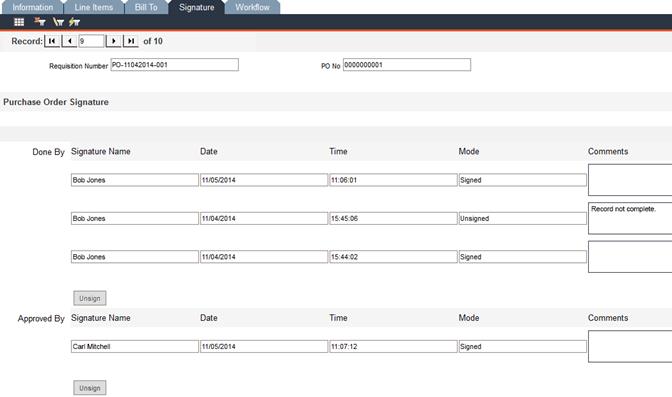The height and width of the screenshot is (397, 672).
Task: Click the 'Record not complete.' comments box
Action: (x=630, y=218)
